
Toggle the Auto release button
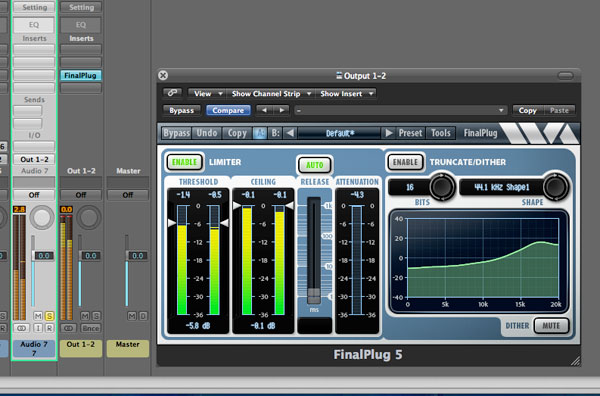coord(315,165)
